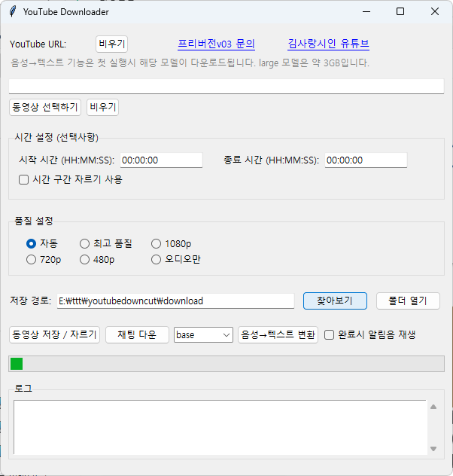Click the 폴더 열기 button
Screen dimensions: 453x476
[x=408, y=301]
